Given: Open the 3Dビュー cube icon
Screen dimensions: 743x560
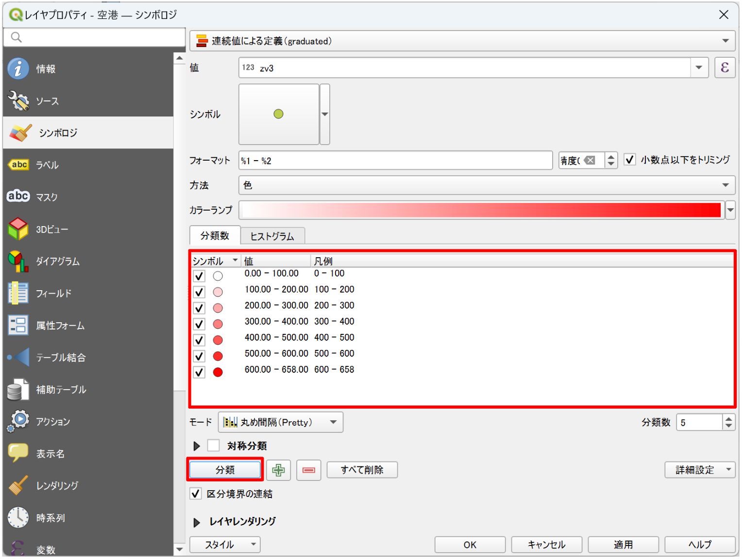Looking at the screenshot, I should pyautogui.click(x=18, y=229).
